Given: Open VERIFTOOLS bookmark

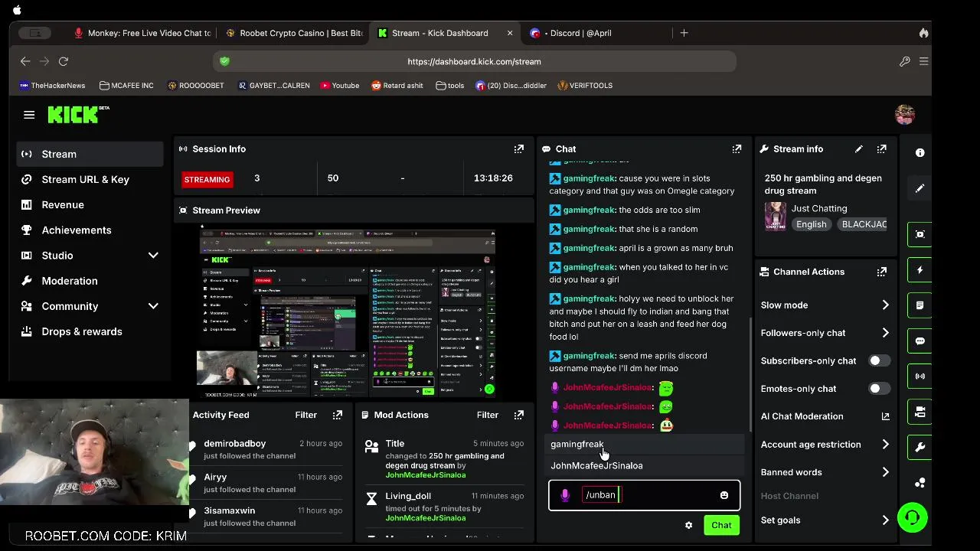Looking at the screenshot, I should point(585,86).
